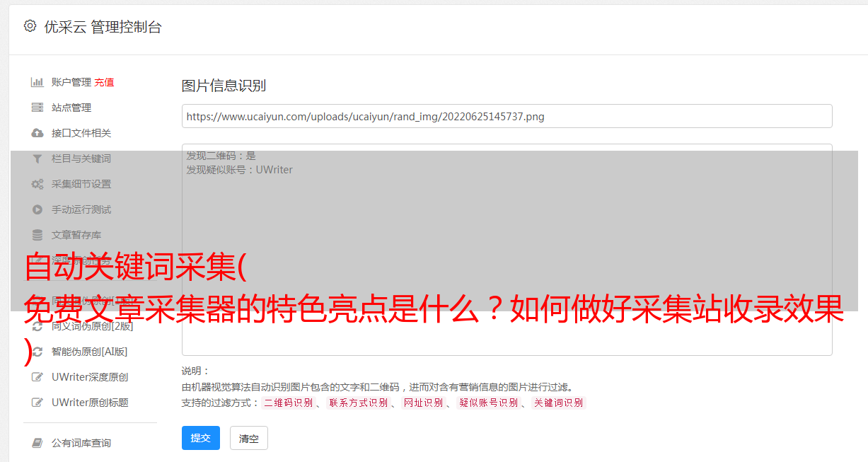Viewport: 868px width, 462px height.
Task: Click the edit icon for UWriter原创标题
Action: (x=37, y=403)
